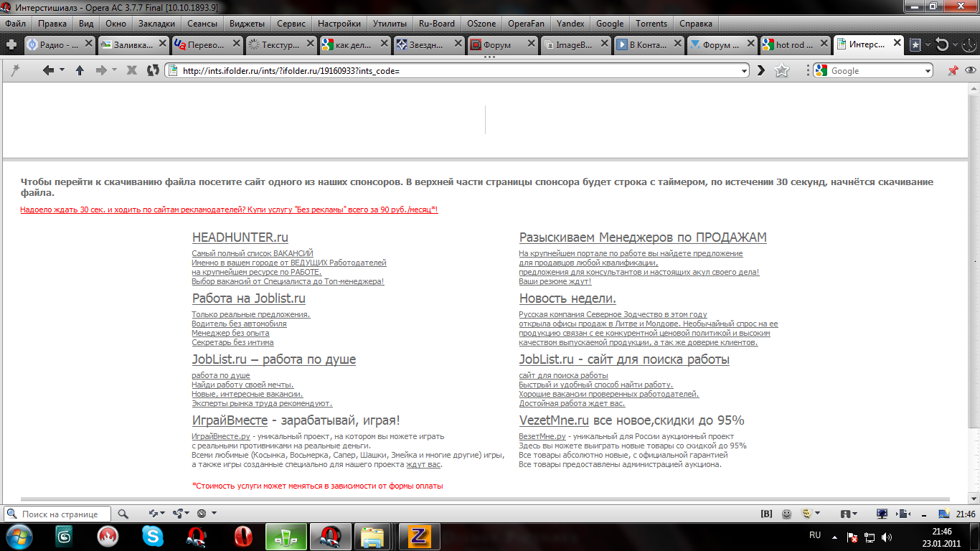Go back with the left arrow
This screenshot has width=980, height=551.
tap(48, 70)
